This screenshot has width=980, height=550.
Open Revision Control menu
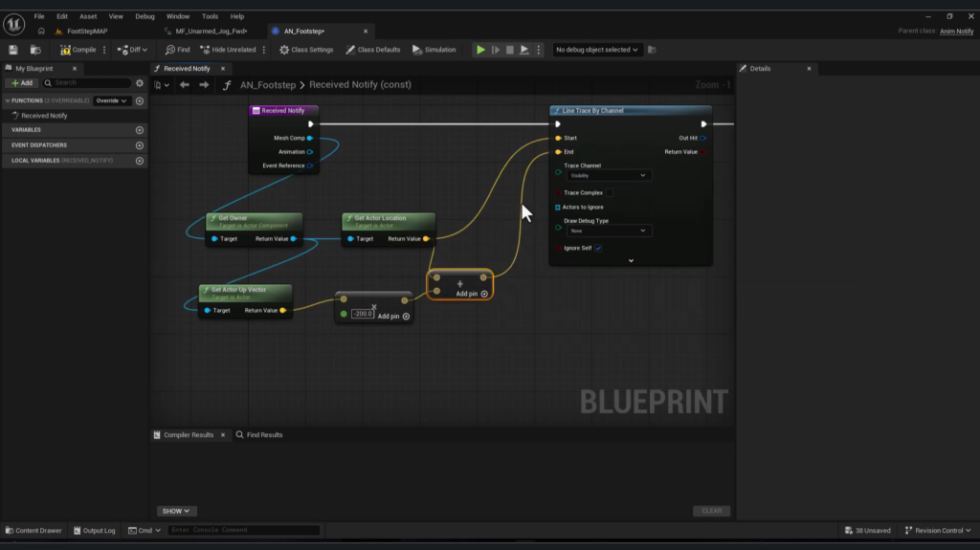[x=938, y=531]
